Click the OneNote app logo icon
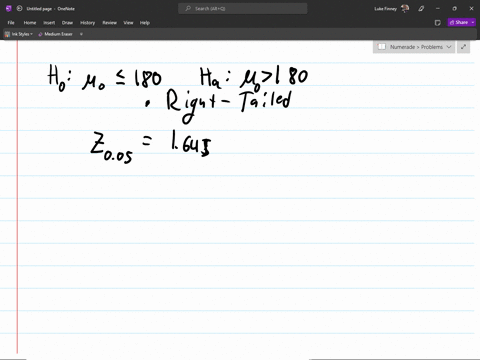The height and width of the screenshot is (360, 480). tap(9, 9)
